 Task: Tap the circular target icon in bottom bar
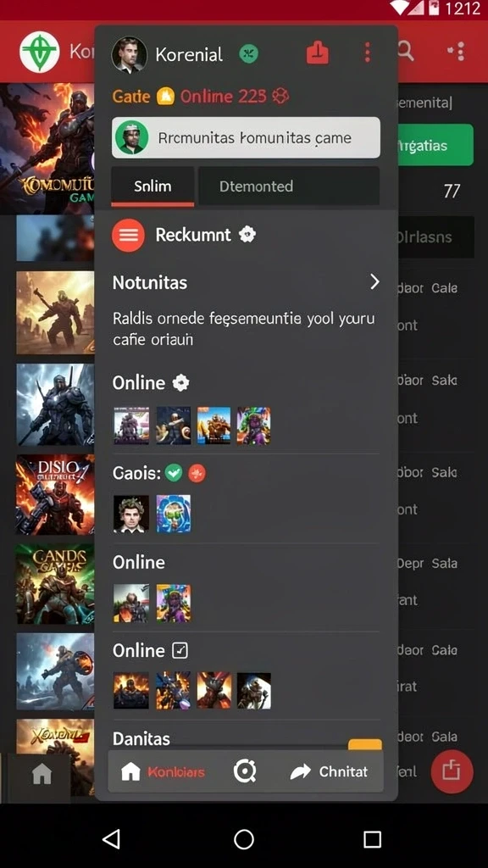pyautogui.click(x=245, y=771)
